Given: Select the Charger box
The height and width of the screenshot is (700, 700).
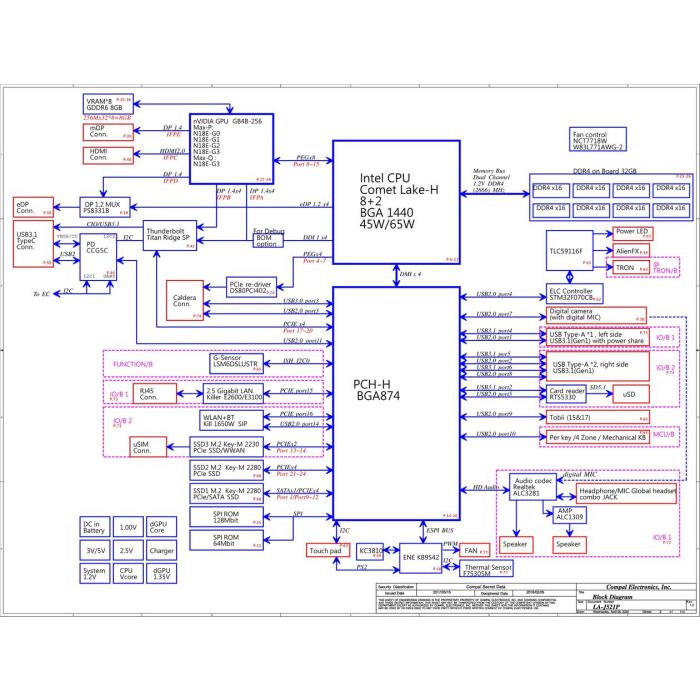Looking at the screenshot, I should 161,550.
